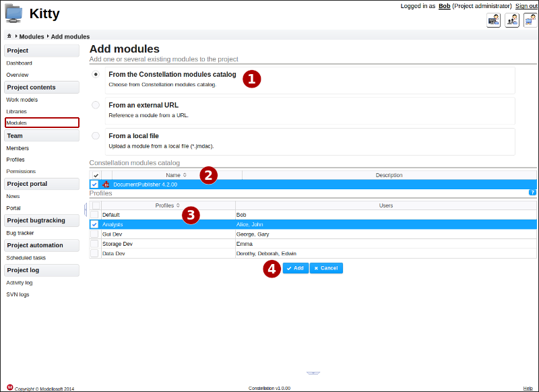
Task: Click the Project log section header
Action: point(42,270)
